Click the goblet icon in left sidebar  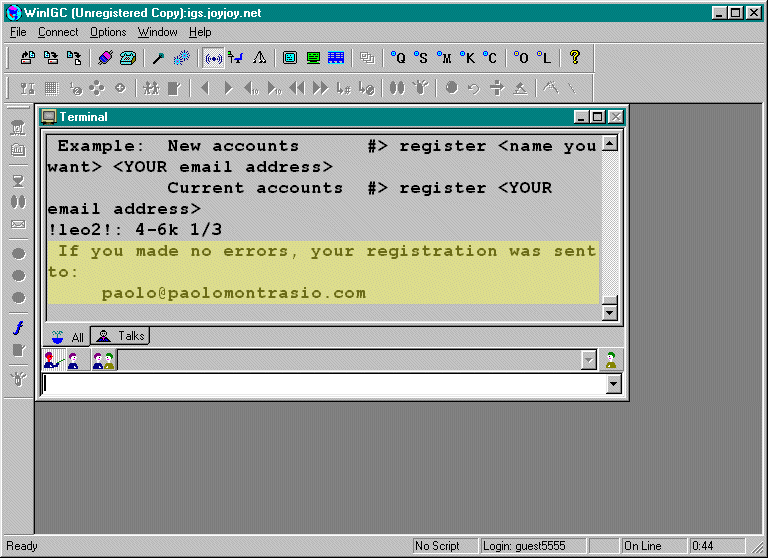18,181
